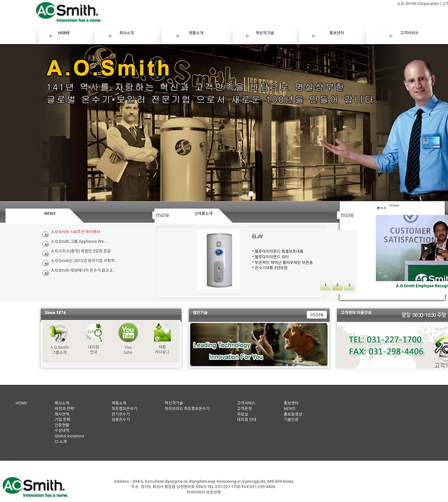Image resolution: width=448 pixels, height=502 pixels.
Task: Open the 제품 카다로그 catalog icon
Action: [x=162, y=333]
